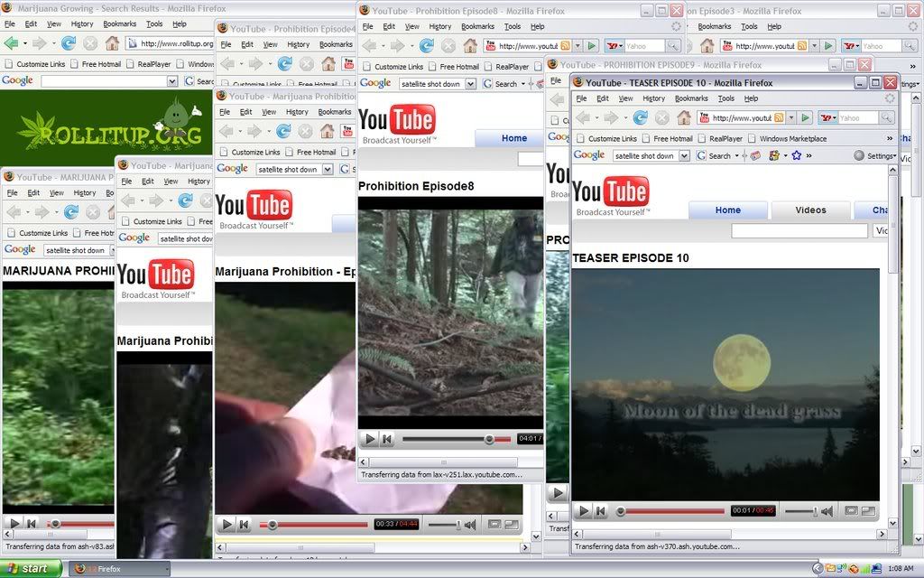The height and width of the screenshot is (578, 924).
Task: Click Reload in the Prohibition Episode4 window
Action: point(285,63)
